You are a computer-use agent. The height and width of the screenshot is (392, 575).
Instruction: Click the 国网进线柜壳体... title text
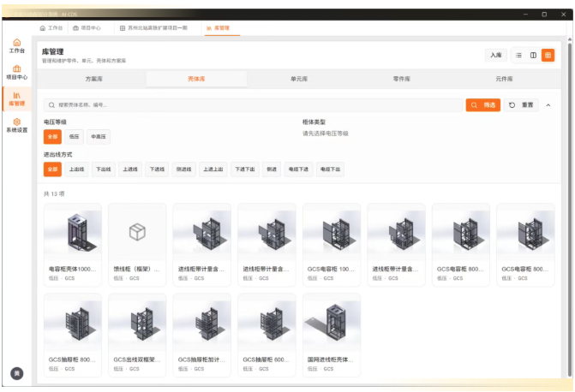coord(331,359)
